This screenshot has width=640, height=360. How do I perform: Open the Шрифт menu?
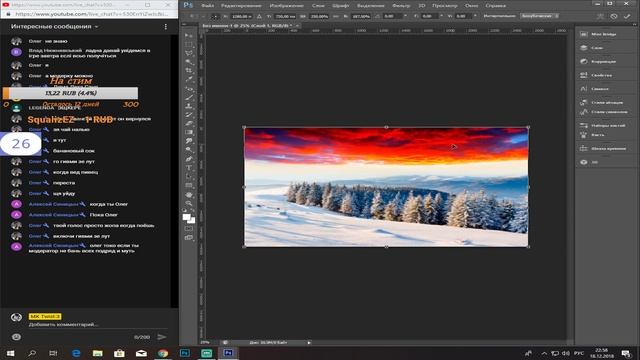point(340,6)
